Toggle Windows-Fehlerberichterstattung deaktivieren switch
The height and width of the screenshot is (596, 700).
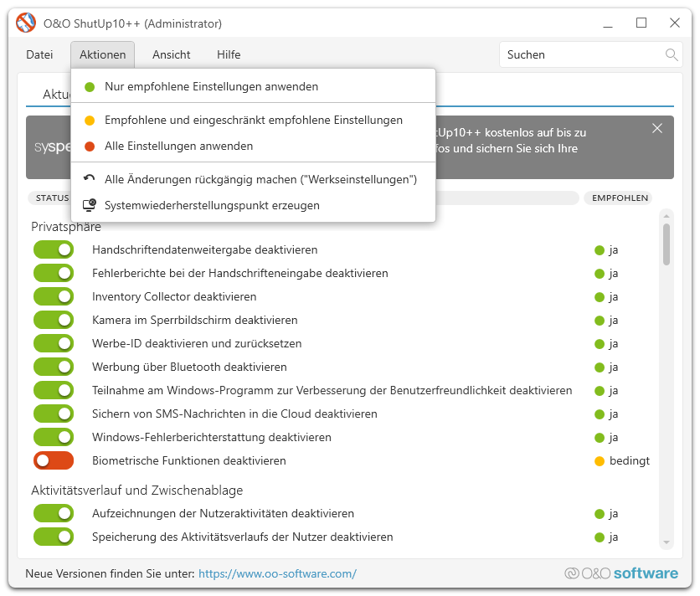(54, 437)
